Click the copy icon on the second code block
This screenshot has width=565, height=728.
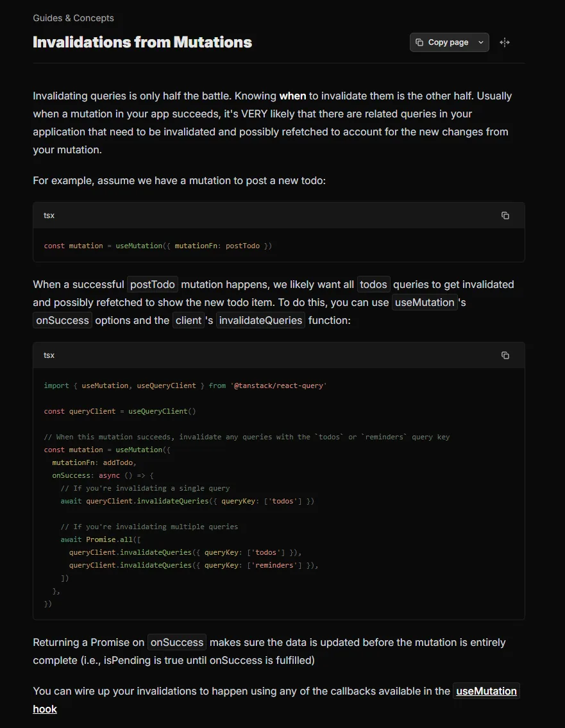505,355
